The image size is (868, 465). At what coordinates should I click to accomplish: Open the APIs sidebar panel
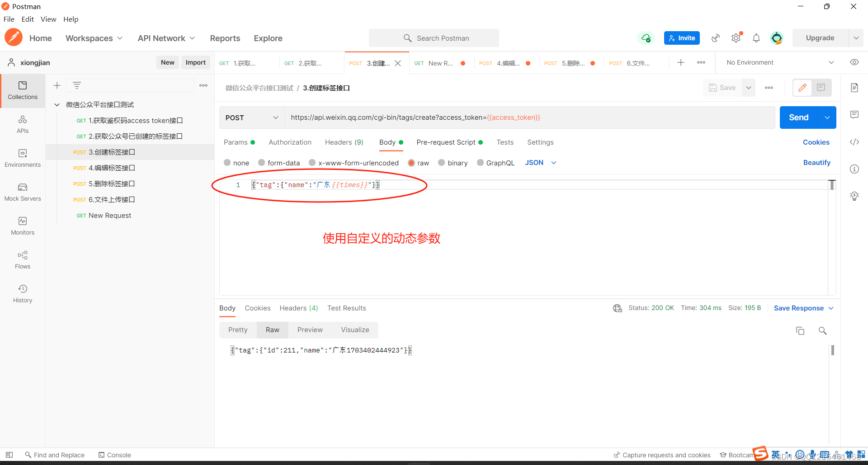[23, 124]
